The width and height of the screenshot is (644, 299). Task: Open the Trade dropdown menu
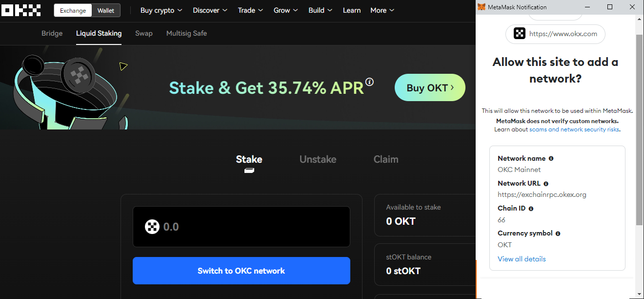pyautogui.click(x=250, y=10)
